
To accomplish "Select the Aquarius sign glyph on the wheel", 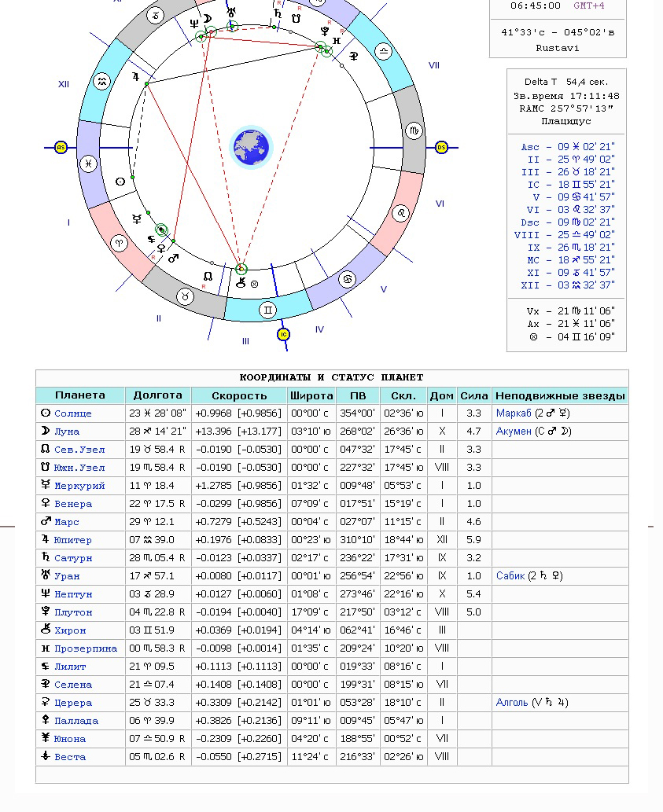I will (102, 81).
